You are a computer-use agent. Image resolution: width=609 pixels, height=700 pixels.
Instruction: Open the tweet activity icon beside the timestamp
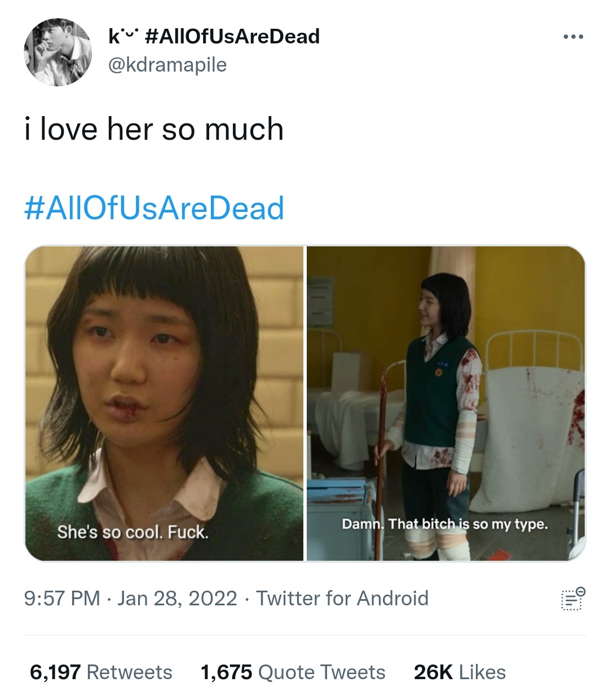click(573, 599)
